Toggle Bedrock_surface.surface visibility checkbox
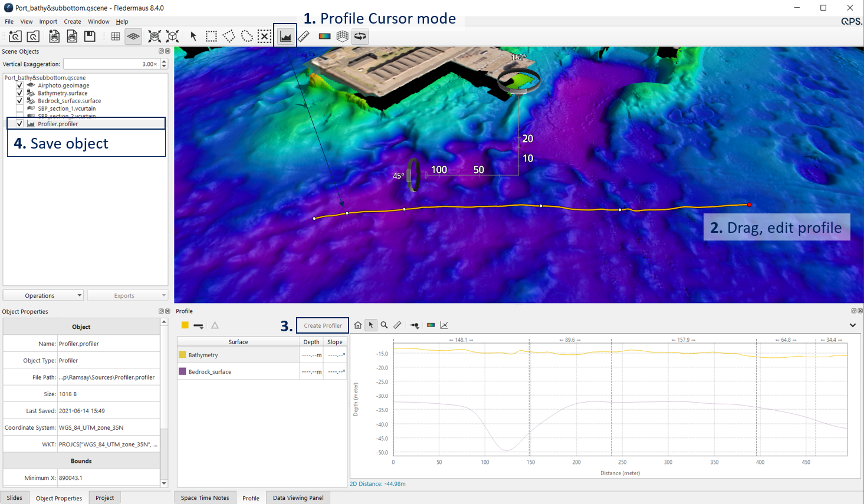This screenshot has height=504, width=864. pos(19,101)
